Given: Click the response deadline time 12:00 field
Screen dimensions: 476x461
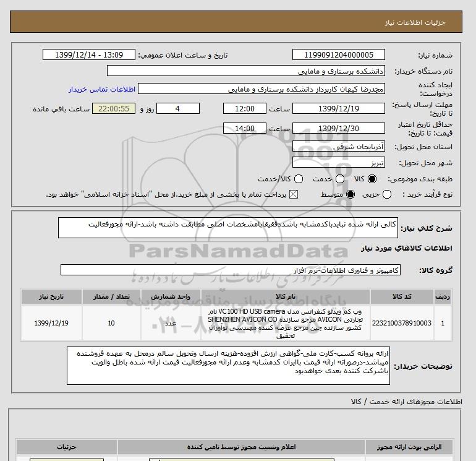Looking at the screenshot, I should [x=245, y=108].
